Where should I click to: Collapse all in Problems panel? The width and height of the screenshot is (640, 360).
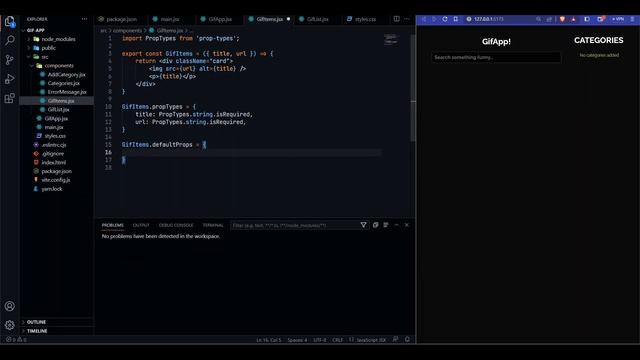(376, 225)
